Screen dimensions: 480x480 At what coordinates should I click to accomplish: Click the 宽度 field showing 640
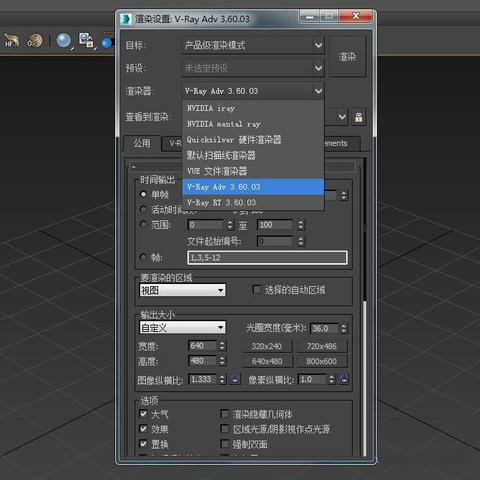203,346
